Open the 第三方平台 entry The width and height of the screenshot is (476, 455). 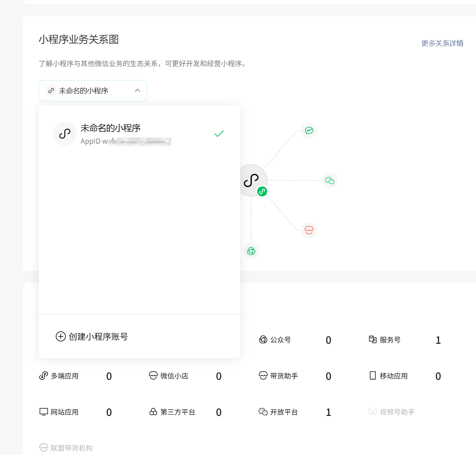coord(178,412)
